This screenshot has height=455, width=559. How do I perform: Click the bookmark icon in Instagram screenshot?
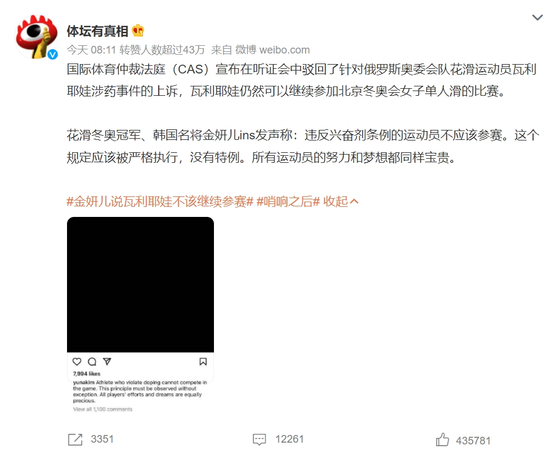click(x=203, y=362)
